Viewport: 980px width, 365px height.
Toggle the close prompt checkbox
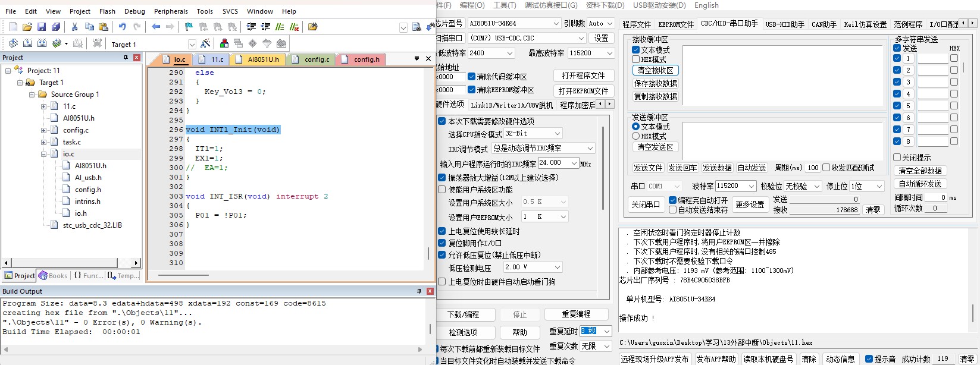pyautogui.click(x=897, y=158)
